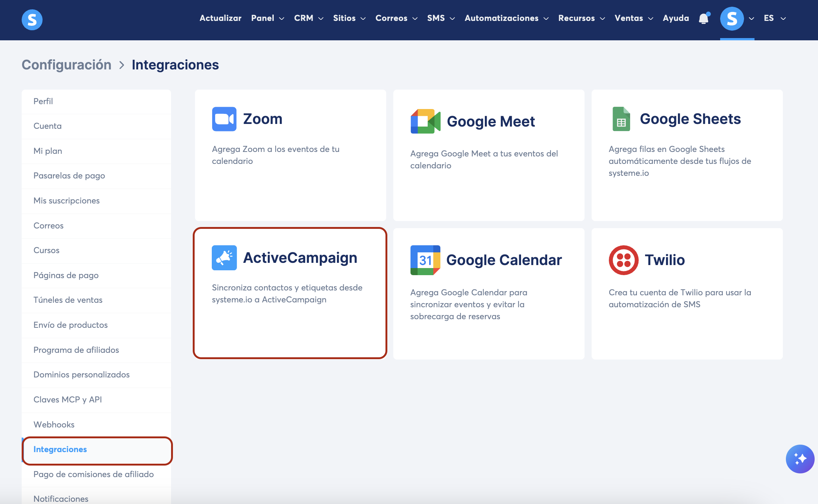This screenshot has width=818, height=504.
Task: Open Pasarelas de pago settings
Action: (x=96, y=176)
